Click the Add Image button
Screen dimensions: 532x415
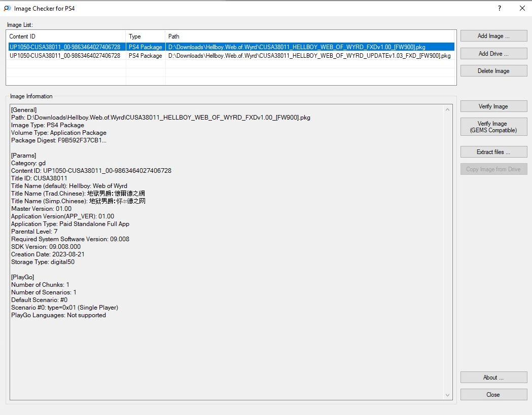tap(493, 36)
